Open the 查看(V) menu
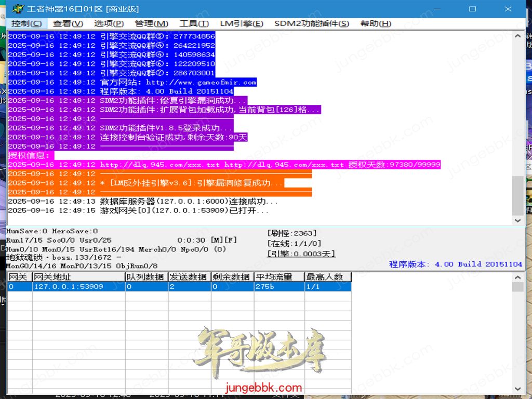 click(68, 23)
